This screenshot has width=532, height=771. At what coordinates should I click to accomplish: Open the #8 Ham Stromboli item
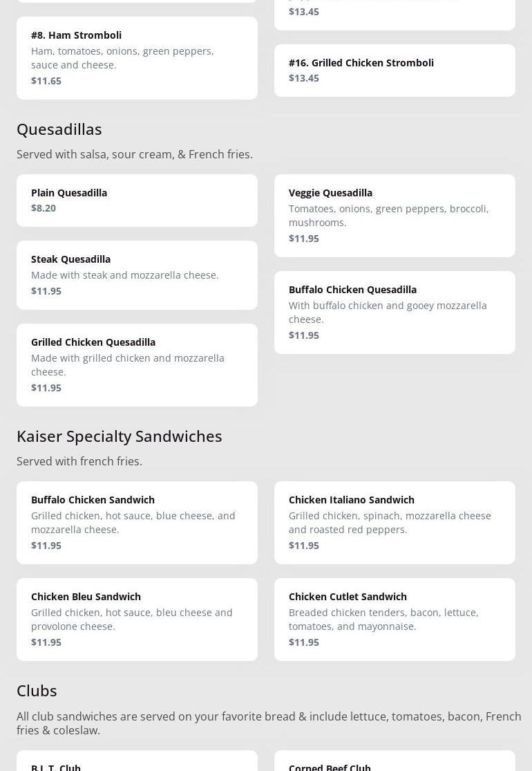point(137,57)
